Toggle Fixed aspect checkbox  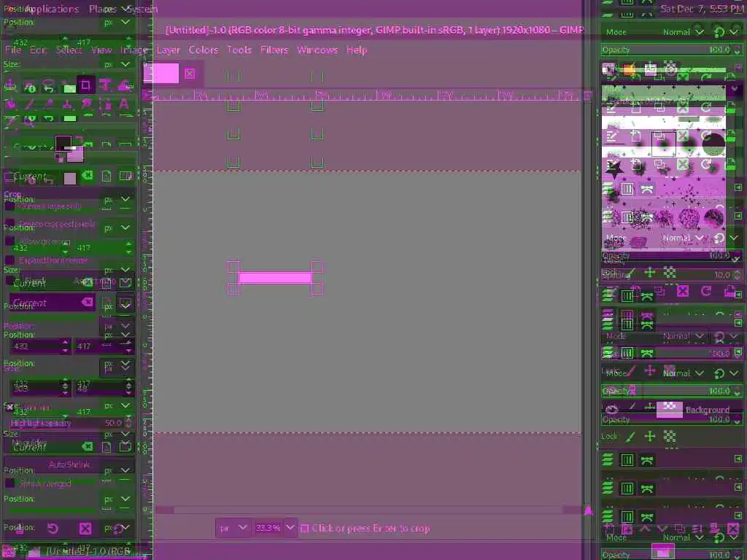(x=9, y=281)
